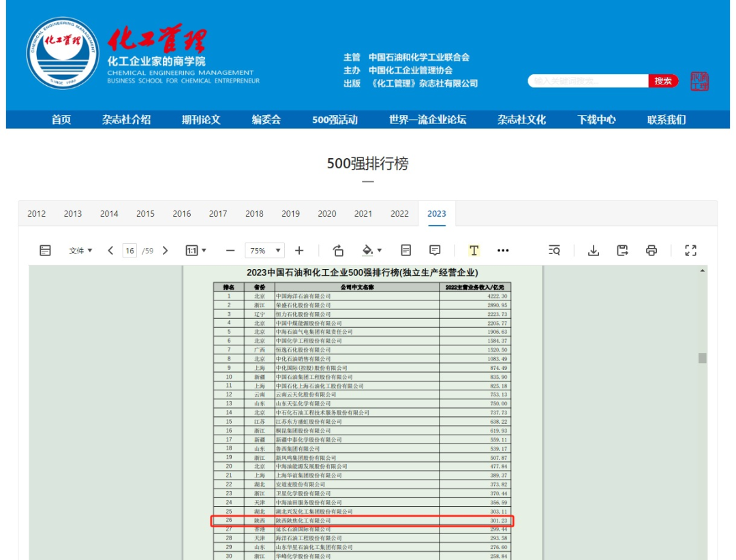The image size is (736, 560).
Task: Switch to the 2013 ranking tab
Action: (73, 214)
